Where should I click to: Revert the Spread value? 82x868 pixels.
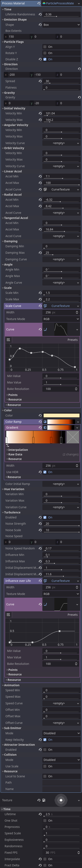[x=40, y=81]
